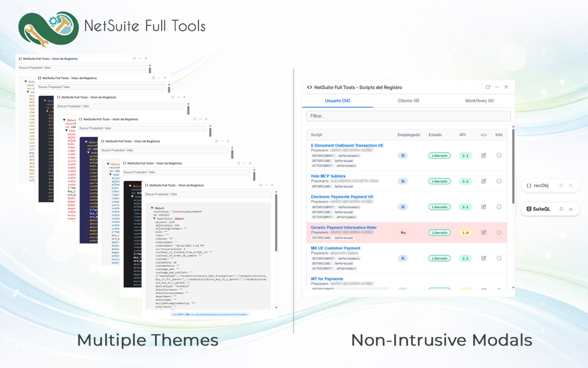Show info for Generic Payment Information Hider

tap(499, 233)
